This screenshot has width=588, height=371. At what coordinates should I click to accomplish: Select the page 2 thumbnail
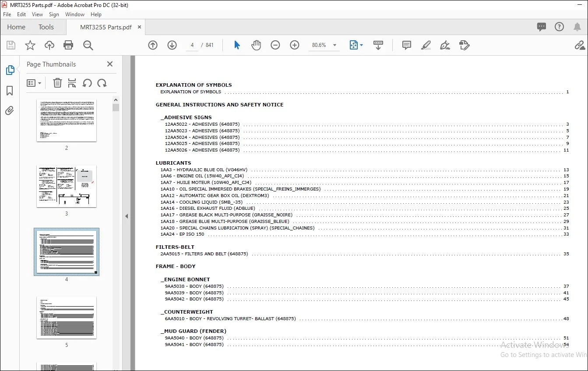67,120
